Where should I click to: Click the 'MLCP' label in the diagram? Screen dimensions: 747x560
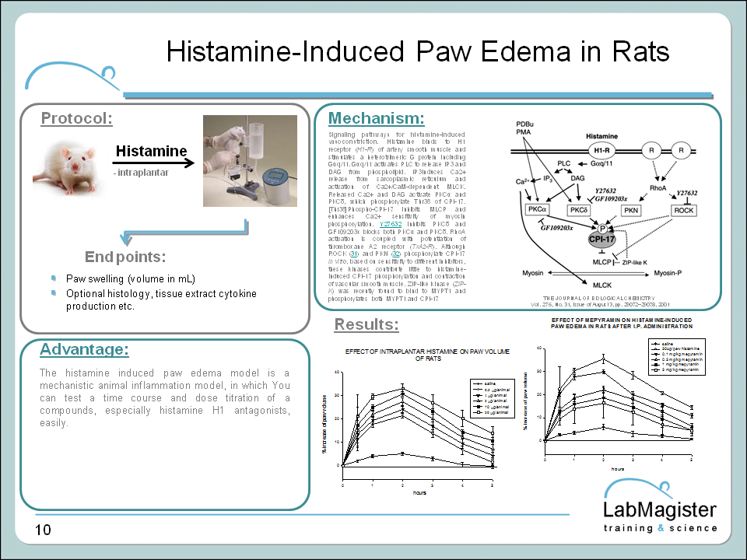coord(601,262)
